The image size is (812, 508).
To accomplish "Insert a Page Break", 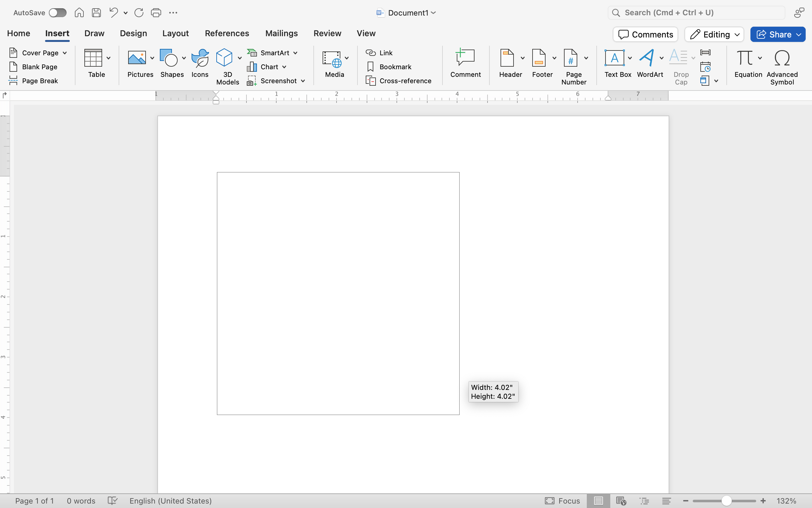I will click(34, 81).
